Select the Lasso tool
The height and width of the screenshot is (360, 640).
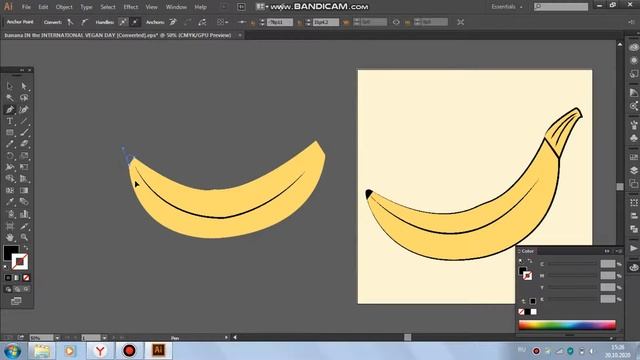tap(24, 98)
